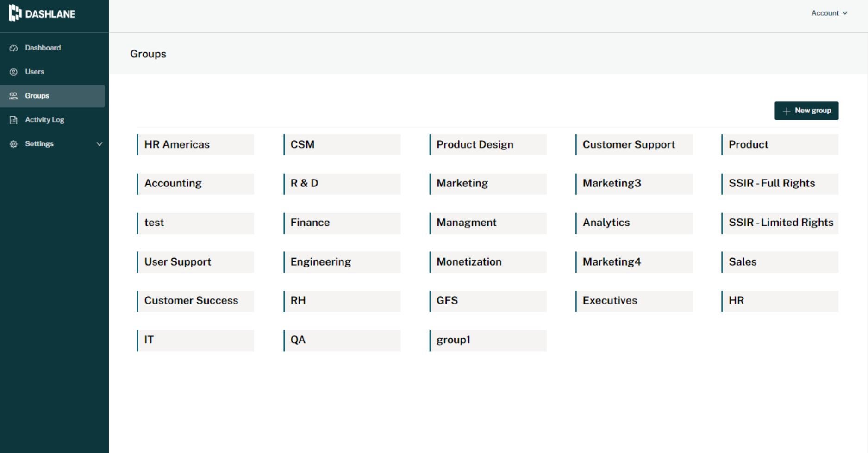Click the Dashboard gauge icon
868x453 pixels.
[13, 48]
